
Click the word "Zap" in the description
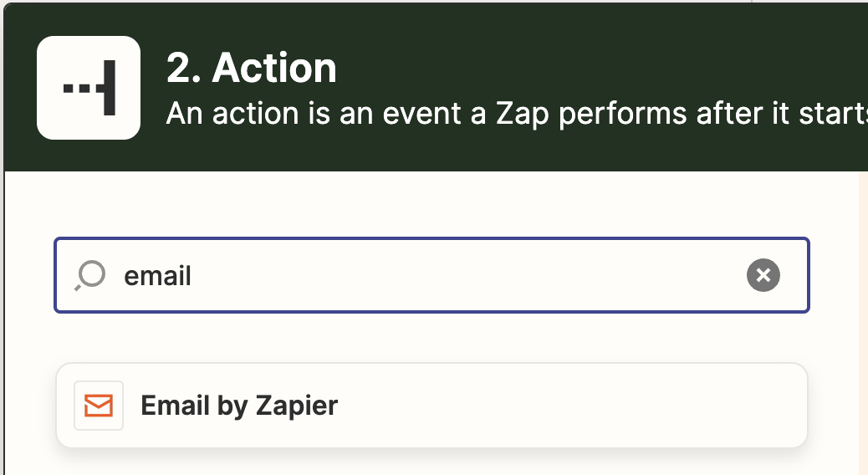522,114
